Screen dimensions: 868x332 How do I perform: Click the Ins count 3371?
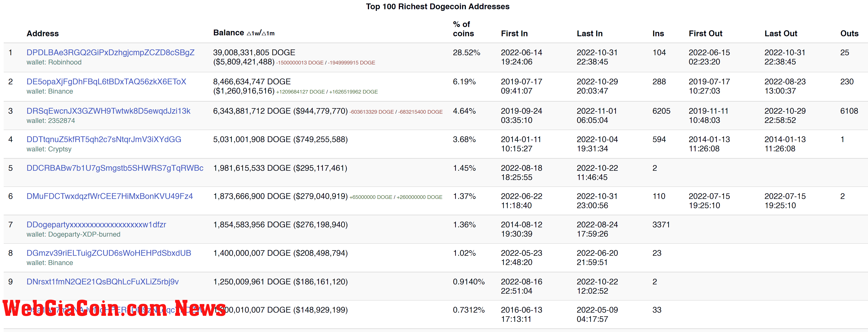pyautogui.click(x=661, y=225)
